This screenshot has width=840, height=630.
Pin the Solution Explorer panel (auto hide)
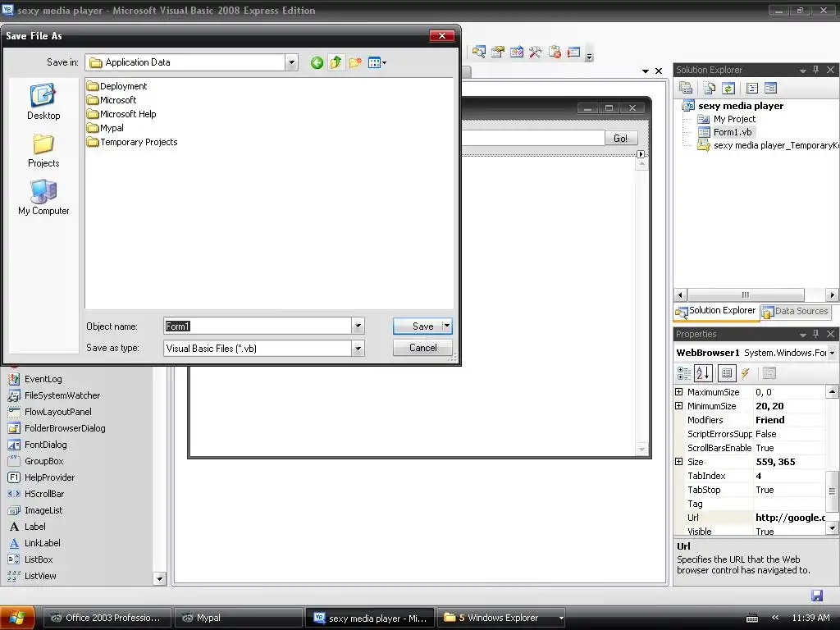816,70
